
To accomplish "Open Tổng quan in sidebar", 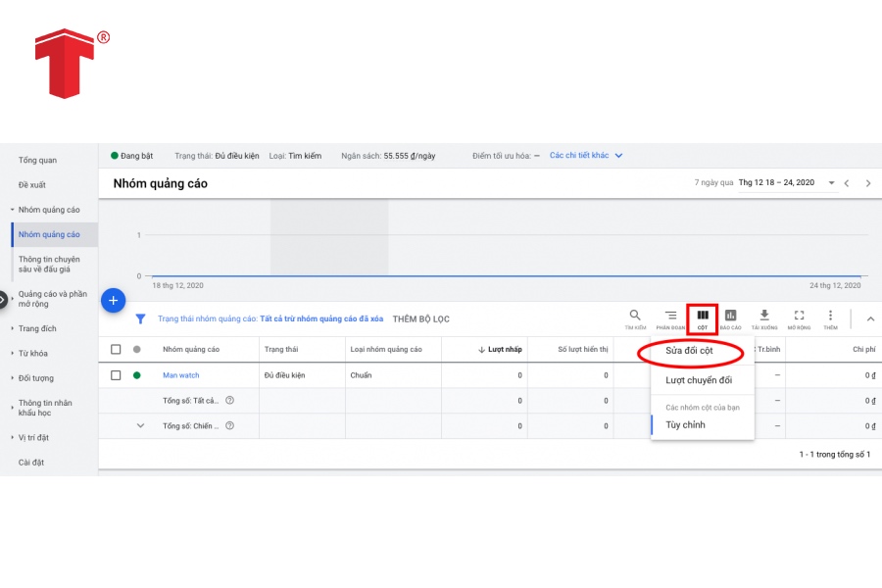I will [x=37, y=161].
